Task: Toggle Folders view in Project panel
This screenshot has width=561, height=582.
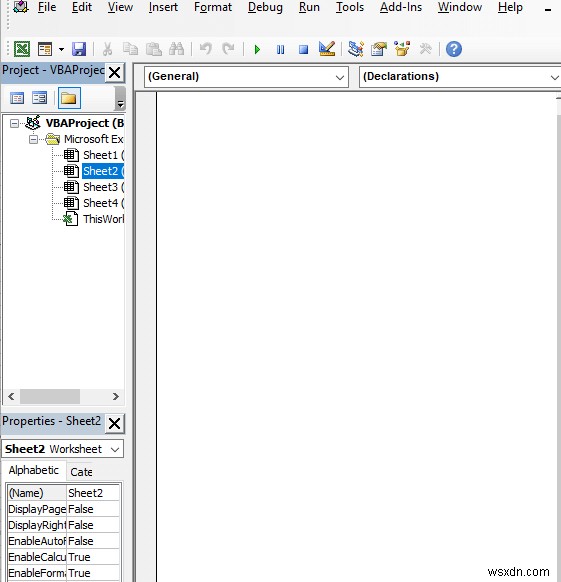Action: tap(69, 98)
